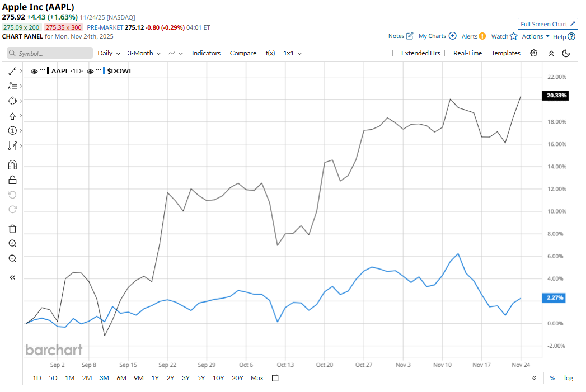Toggle $DOWI series visibility eye
The image size is (586, 392).
coord(90,72)
